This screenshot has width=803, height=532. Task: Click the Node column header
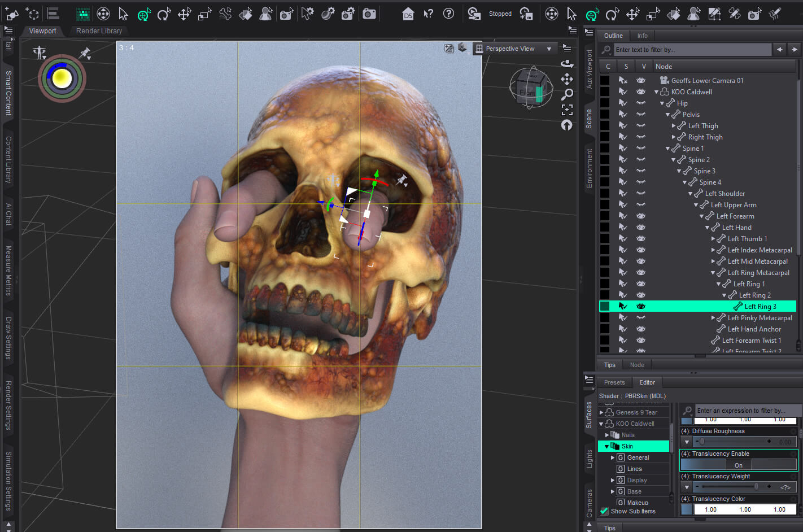tap(725, 66)
